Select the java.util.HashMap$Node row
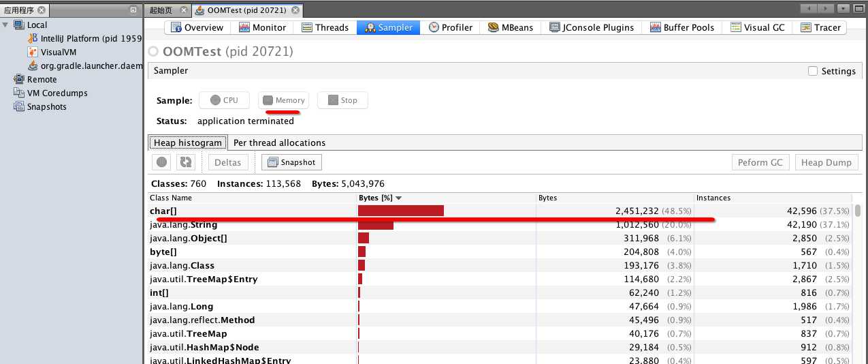 500,347
